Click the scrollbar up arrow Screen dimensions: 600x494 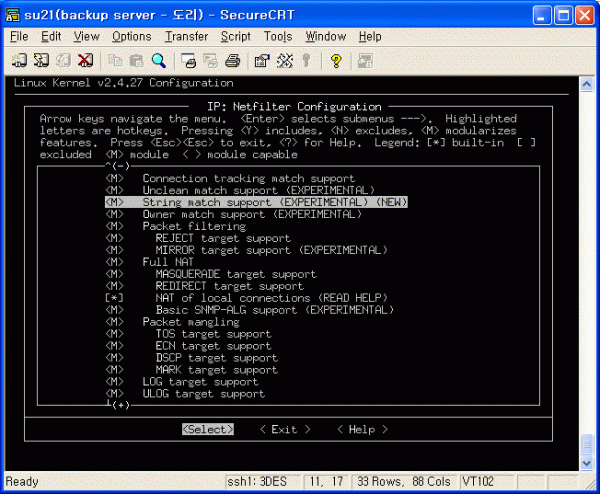click(587, 84)
